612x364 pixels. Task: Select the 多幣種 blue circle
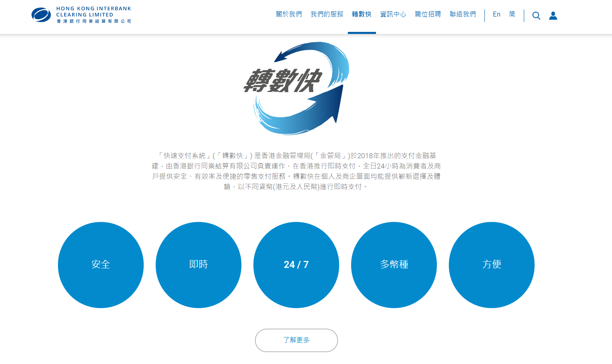pos(394,265)
